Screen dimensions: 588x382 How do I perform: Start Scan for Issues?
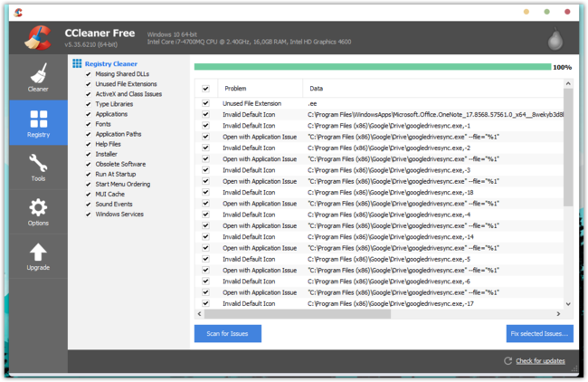tap(228, 334)
